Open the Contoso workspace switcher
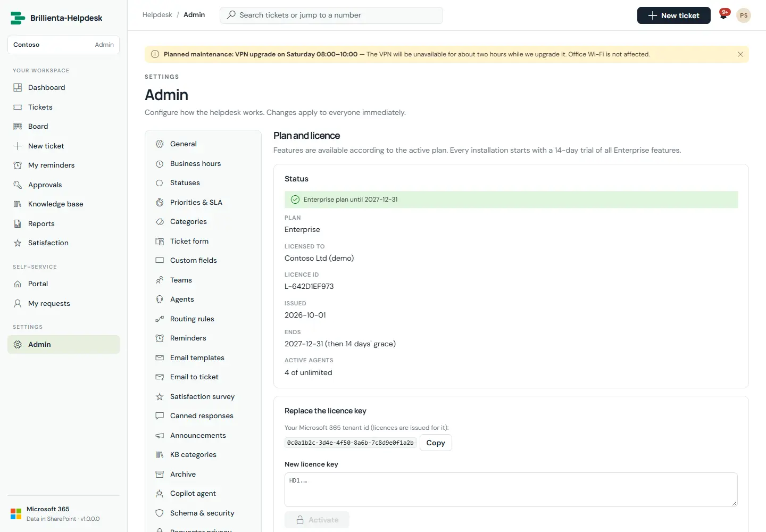Image resolution: width=766 pixels, height=532 pixels. click(63, 45)
